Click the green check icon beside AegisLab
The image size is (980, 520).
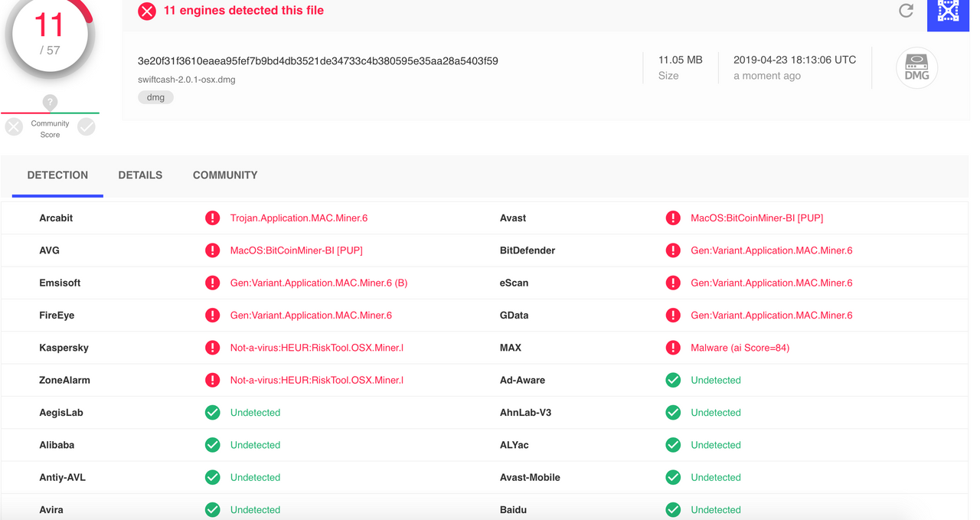(213, 413)
